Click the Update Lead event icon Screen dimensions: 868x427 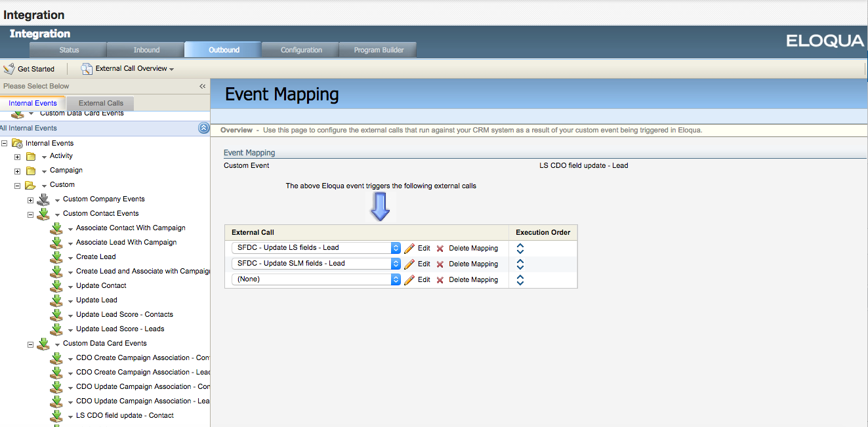[x=56, y=300]
